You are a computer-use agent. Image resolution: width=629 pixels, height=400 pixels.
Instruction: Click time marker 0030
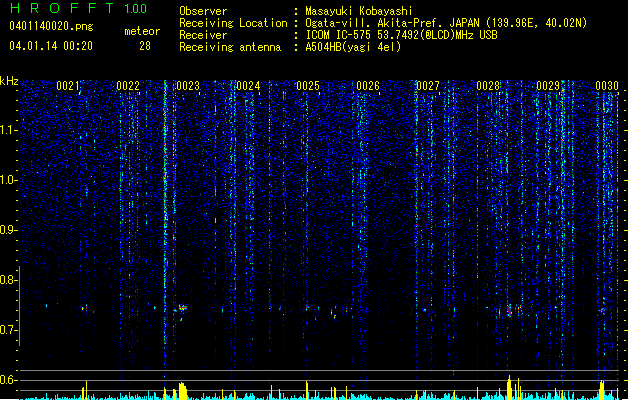tap(607, 86)
